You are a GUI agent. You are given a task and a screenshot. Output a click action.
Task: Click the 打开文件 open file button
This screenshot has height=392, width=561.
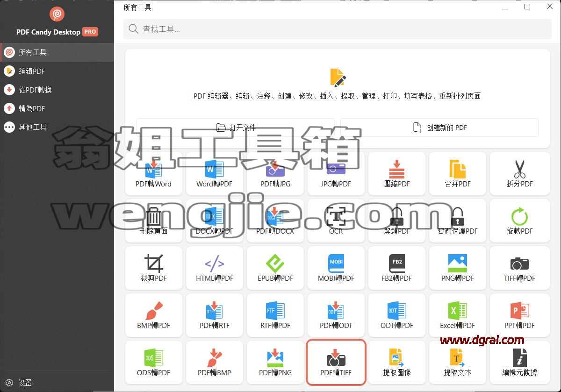[x=236, y=128]
